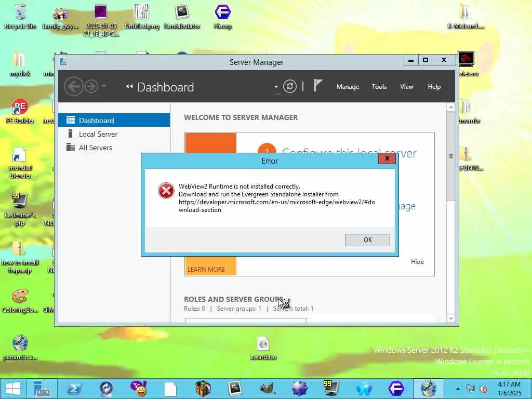
Task: Select the FUN10 desktop folder
Action: coord(470,159)
